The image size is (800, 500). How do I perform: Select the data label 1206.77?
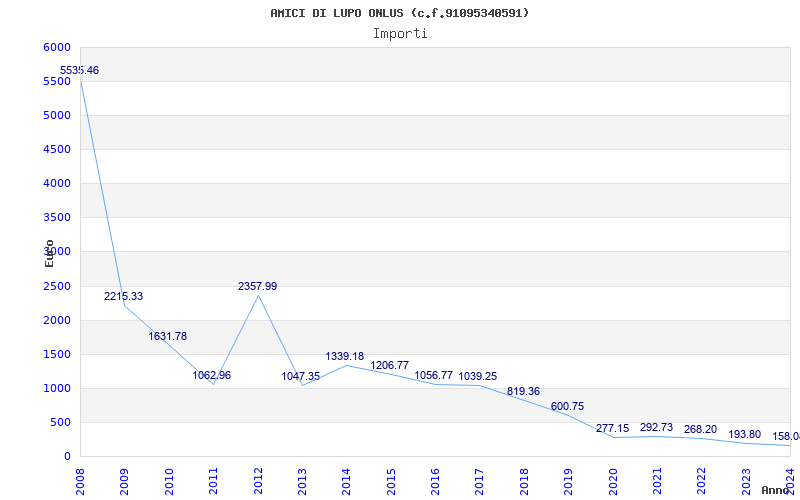click(x=390, y=365)
